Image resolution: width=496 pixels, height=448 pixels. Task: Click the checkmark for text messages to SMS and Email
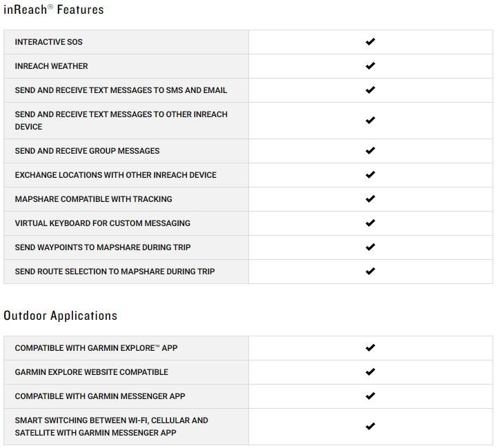pos(370,90)
